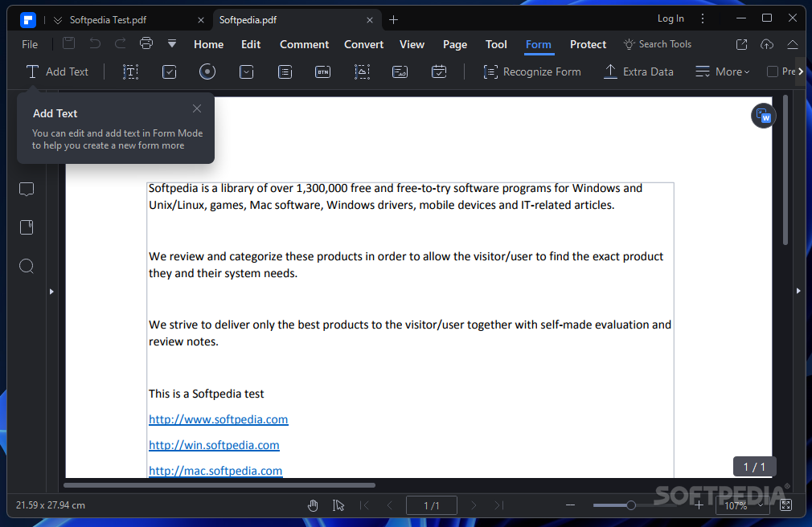The height and width of the screenshot is (527, 812).
Task: Add a push button (BTN) field
Action: (x=322, y=72)
